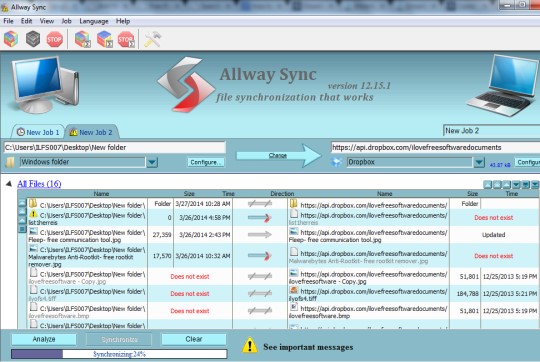Click Configure next to Windows folder
The image size is (540, 362).
206,162
